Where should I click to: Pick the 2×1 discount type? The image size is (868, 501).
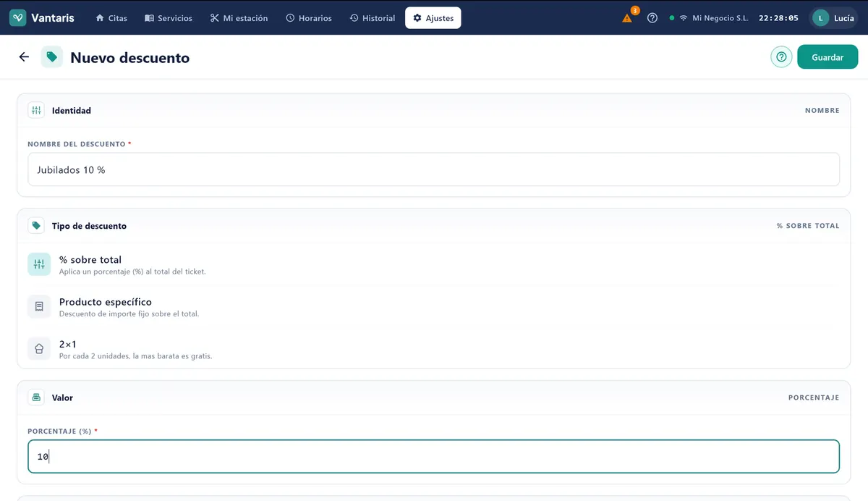pos(433,348)
